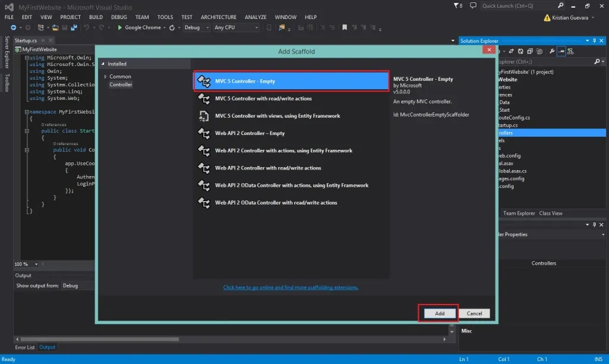
Task: Expand the Common node in Add Scaffold
Action: point(105,77)
